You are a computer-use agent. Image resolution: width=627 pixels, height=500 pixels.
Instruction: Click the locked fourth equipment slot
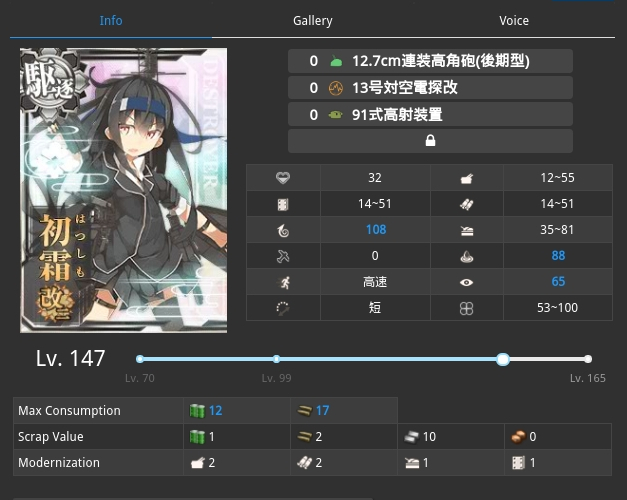[x=430, y=141]
